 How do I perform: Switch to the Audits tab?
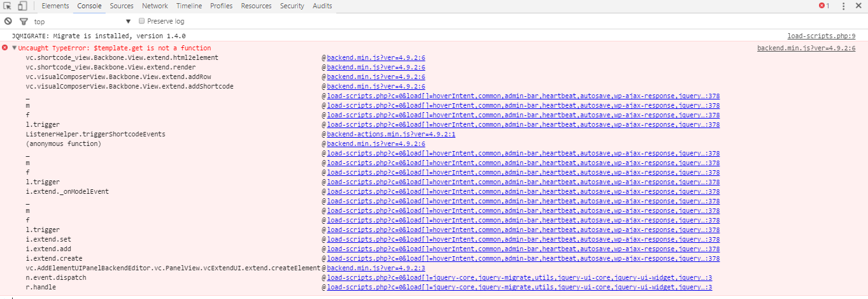(x=322, y=6)
